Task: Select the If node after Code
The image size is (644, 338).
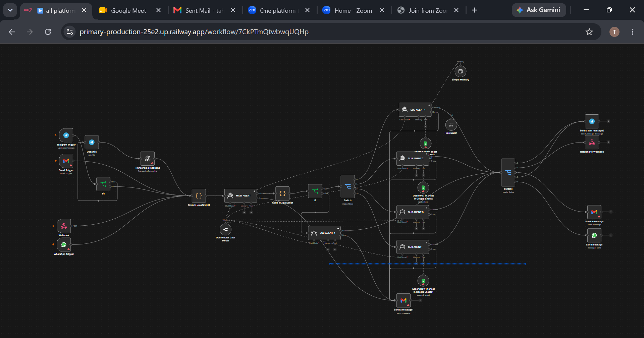Action: (315, 191)
